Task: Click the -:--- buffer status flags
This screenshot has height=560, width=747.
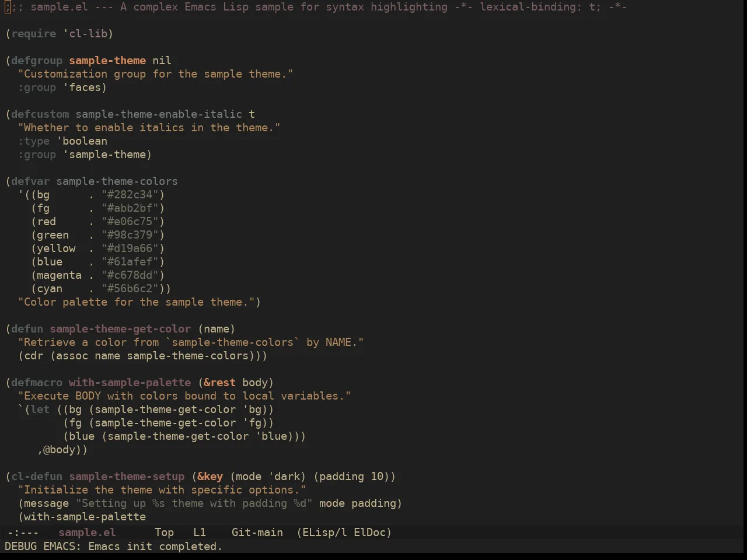Action: (x=23, y=532)
